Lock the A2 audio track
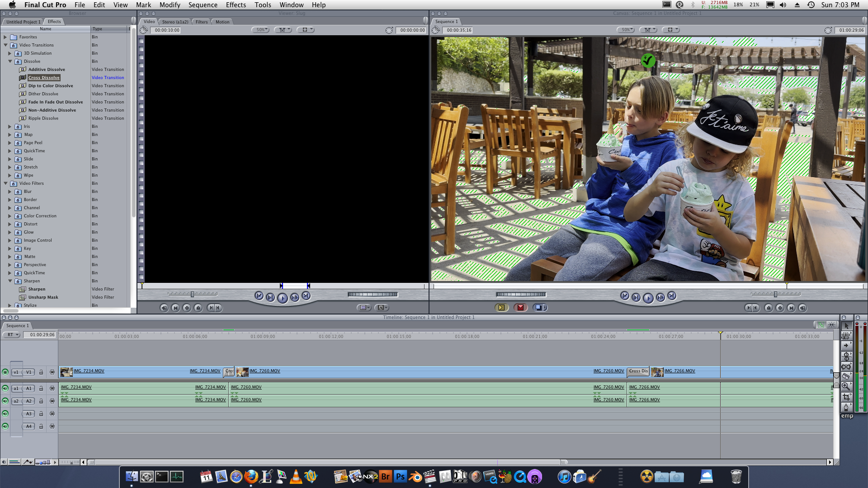Viewport: 868px width, 488px height. click(x=41, y=401)
